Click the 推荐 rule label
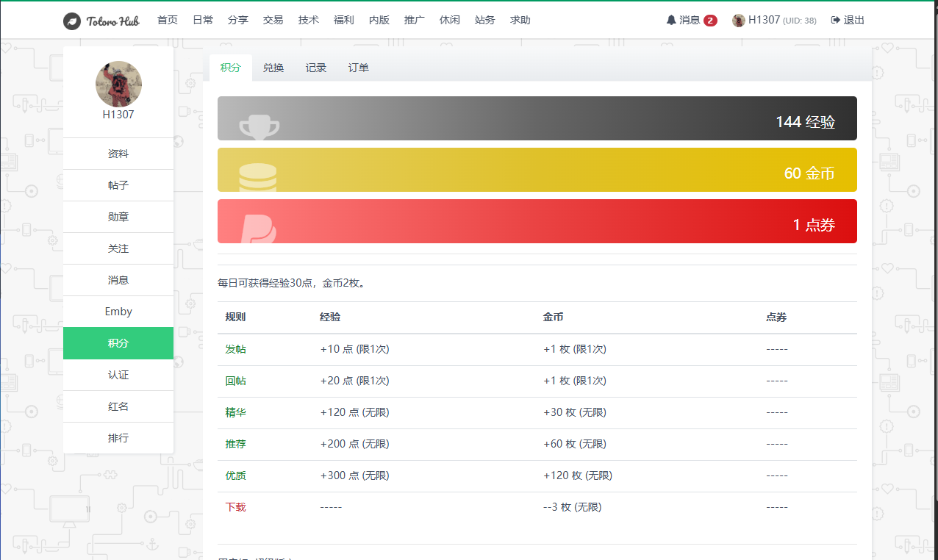Image resolution: width=938 pixels, height=560 pixels. tap(235, 444)
